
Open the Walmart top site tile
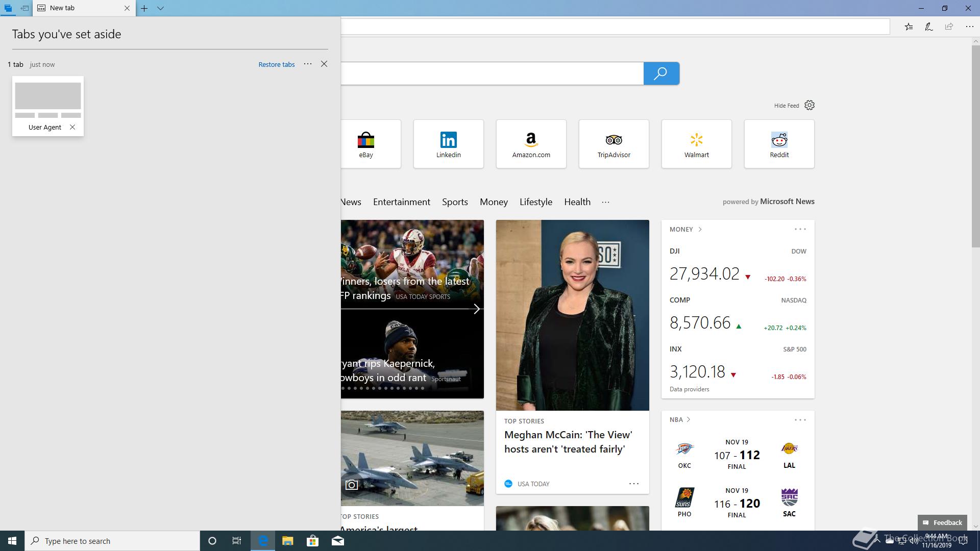697,144
